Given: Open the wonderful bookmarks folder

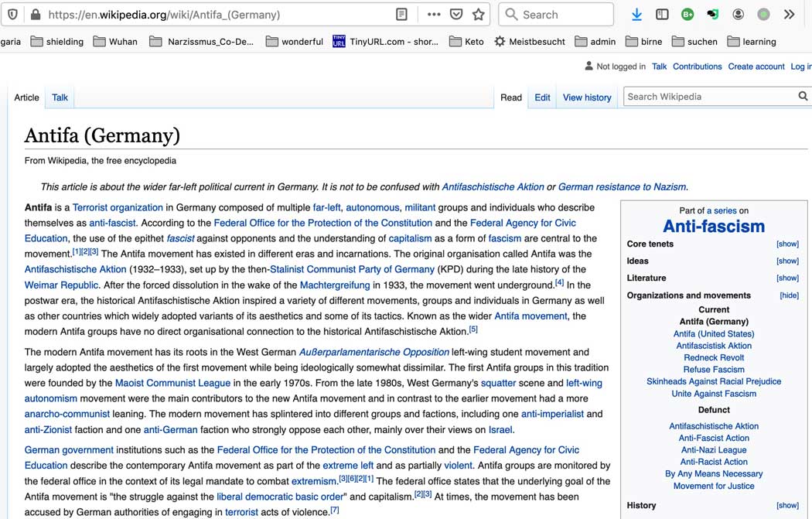Looking at the screenshot, I should click(294, 42).
